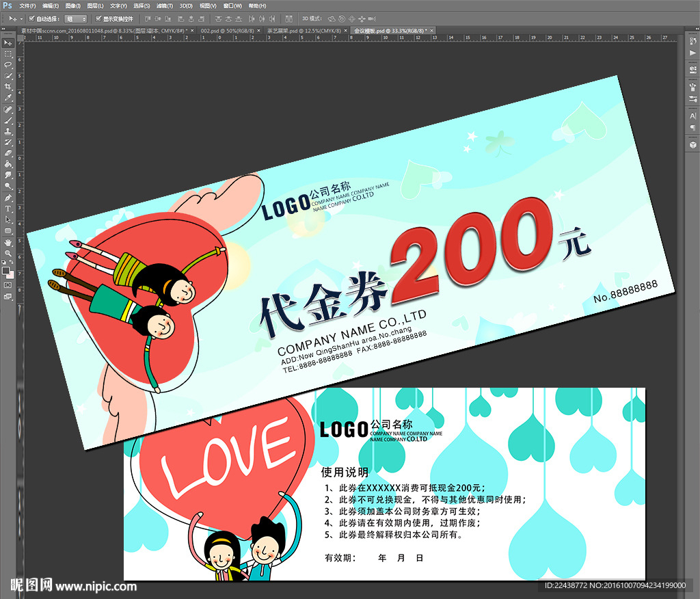Viewport: 700px width, 599px height.
Task: Click the 3D pan mode icon
Action: 352,18
